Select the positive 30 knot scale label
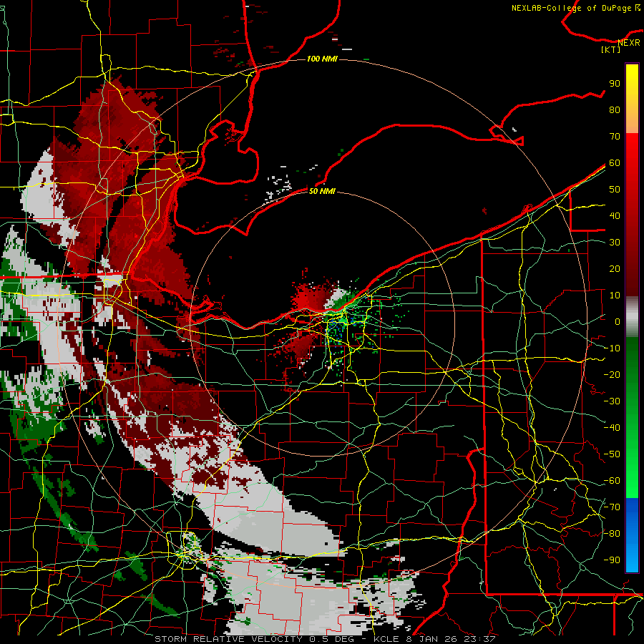 tap(615, 243)
